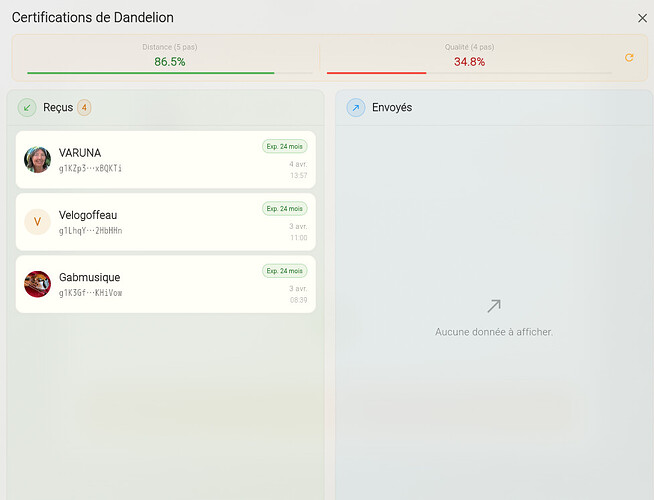Image resolution: width=654 pixels, height=500 pixels.
Task: Click the orange refresh icon beside Qualité
Action: pyautogui.click(x=629, y=58)
